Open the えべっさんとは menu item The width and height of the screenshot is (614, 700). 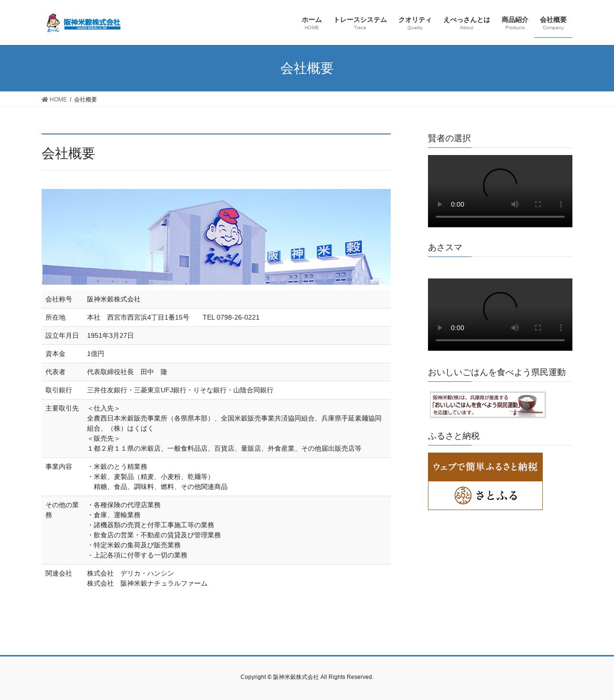(467, 22)
